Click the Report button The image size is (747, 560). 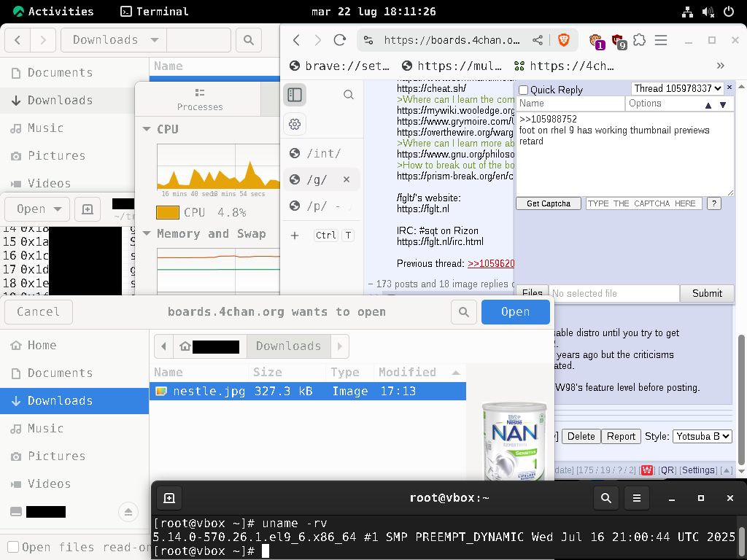pyautogui.click(x=621, y=436)
